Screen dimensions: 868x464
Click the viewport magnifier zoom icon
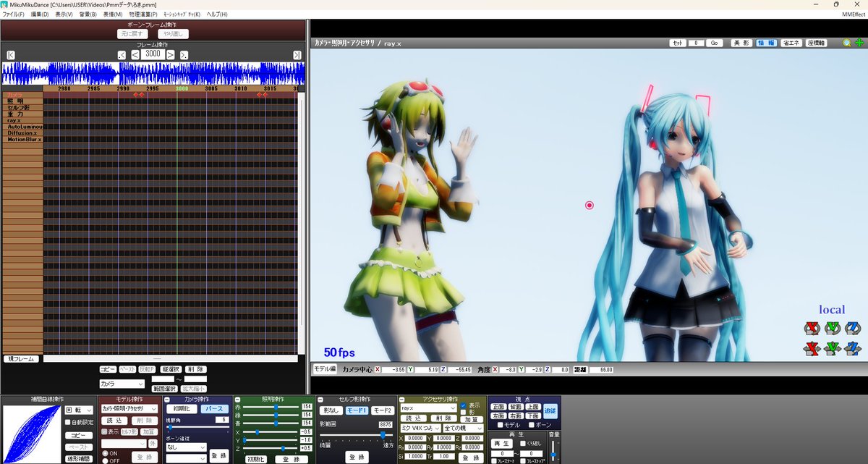click(x=846, y=43)
